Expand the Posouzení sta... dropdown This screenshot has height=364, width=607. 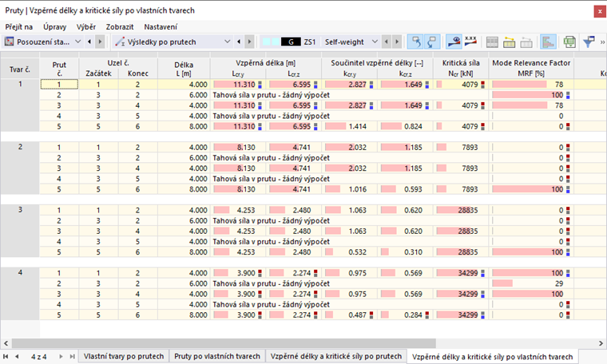[x=77, y=42]
